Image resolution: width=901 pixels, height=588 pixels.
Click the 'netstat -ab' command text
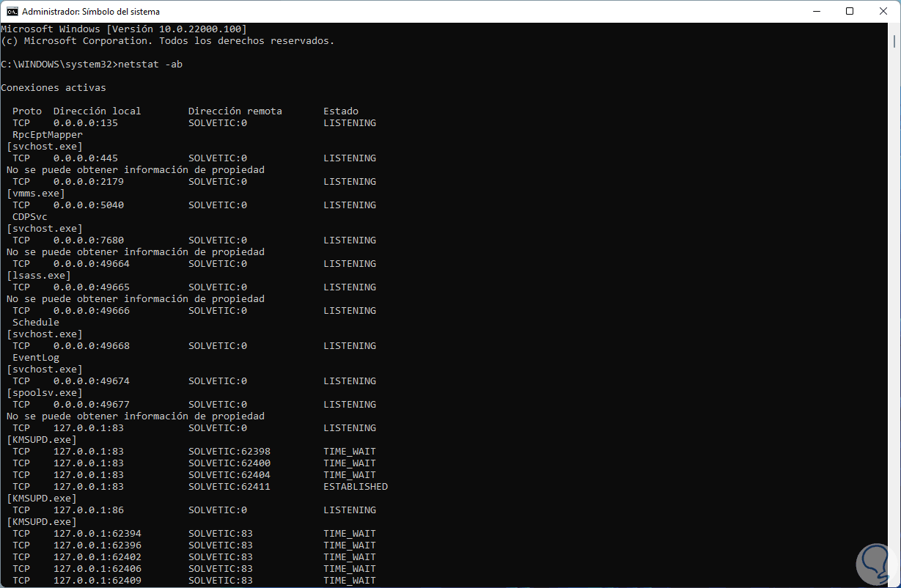tap(150, 65)
